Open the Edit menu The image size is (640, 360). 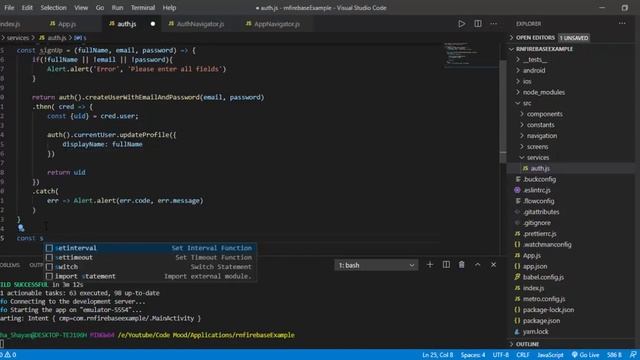(x=27, y=8)
